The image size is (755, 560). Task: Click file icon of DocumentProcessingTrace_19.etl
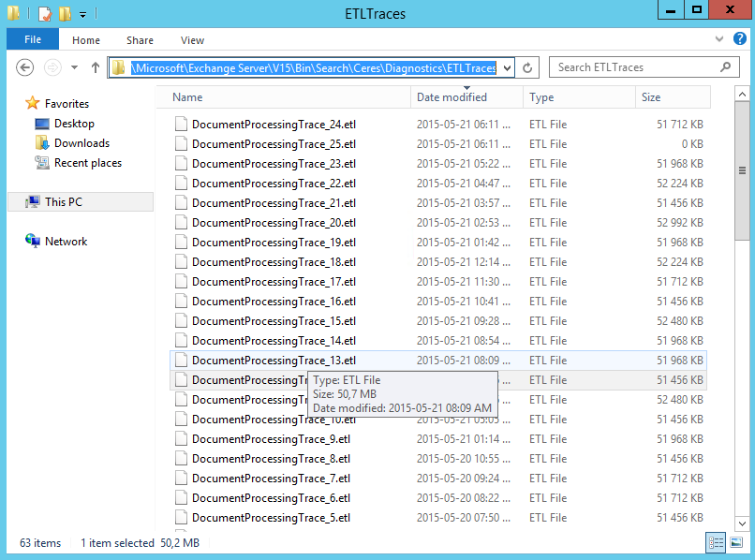point(181,243)
